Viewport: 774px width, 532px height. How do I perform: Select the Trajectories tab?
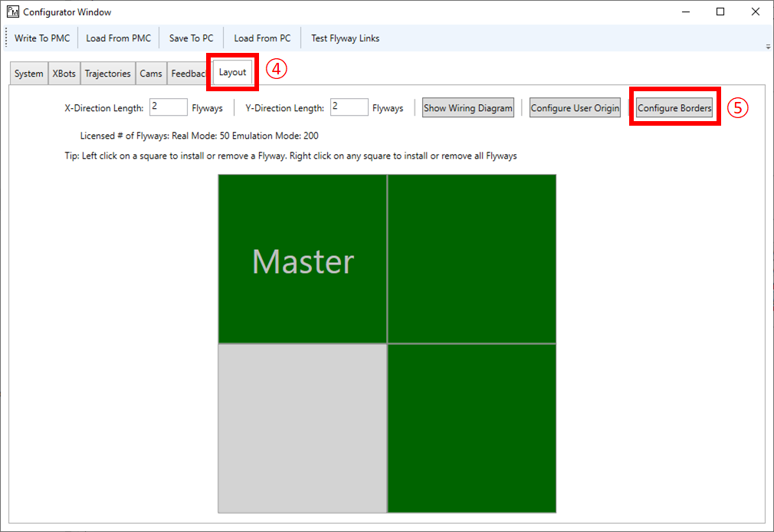click(107, 73)
